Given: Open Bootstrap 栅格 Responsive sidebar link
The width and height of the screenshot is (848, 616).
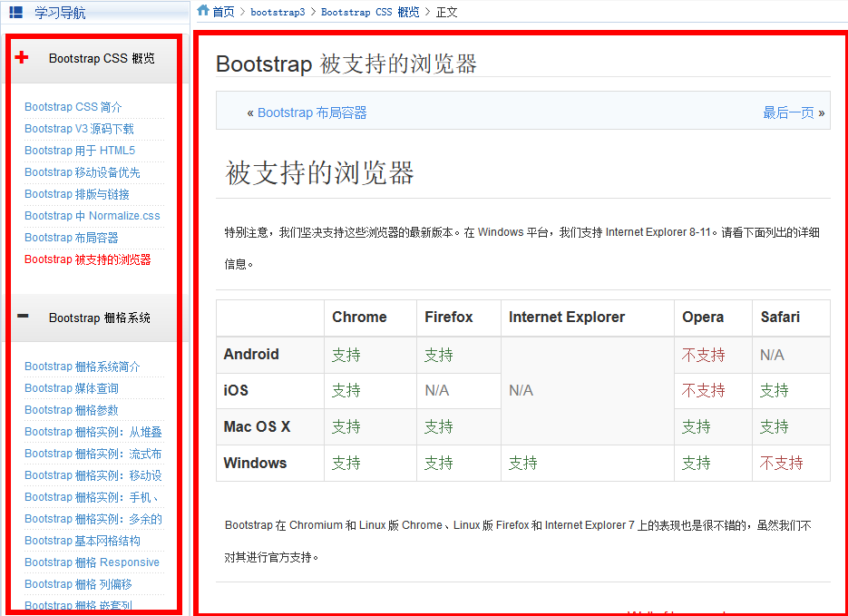Looking at the screenshot, I should click(x=92, y=562).
